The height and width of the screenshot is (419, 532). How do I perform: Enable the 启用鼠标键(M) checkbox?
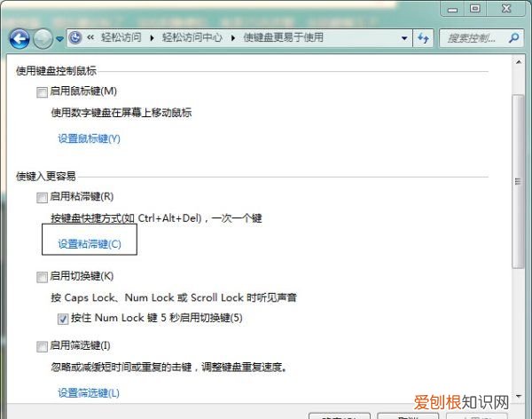pos(42,92)
